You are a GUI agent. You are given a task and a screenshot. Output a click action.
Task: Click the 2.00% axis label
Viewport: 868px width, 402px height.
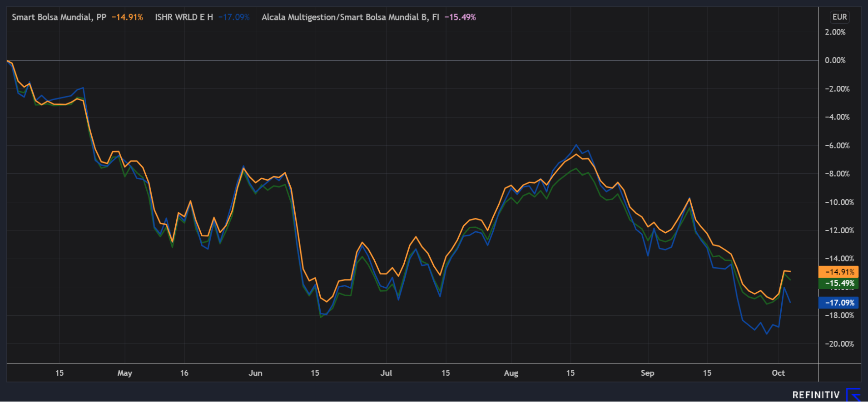[835, 32]
